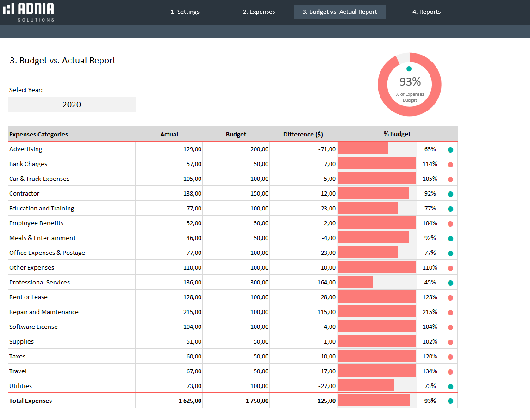
Task: Click the % Budget column header
Action: point(397,134)
